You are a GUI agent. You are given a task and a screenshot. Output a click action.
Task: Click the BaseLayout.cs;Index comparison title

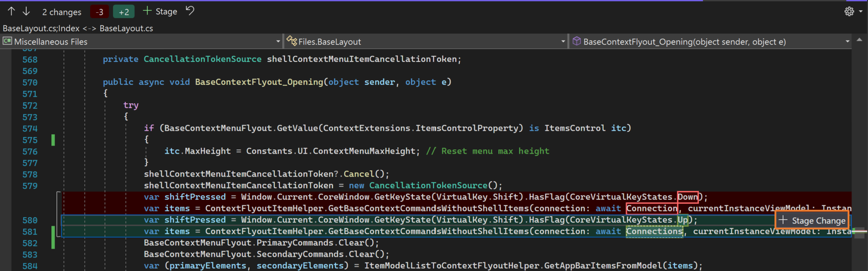(x=78, y=28)
